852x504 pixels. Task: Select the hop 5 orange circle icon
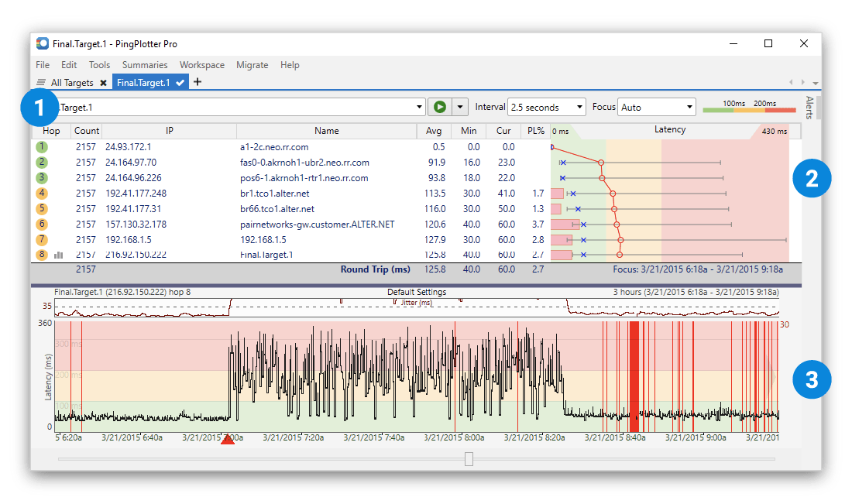point(42,208)
